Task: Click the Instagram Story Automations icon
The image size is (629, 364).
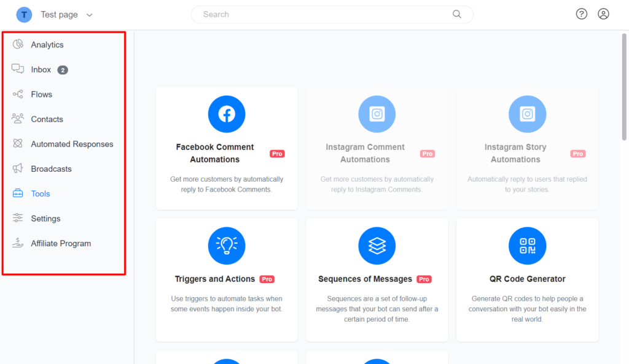Action: [x=528, y=114]
